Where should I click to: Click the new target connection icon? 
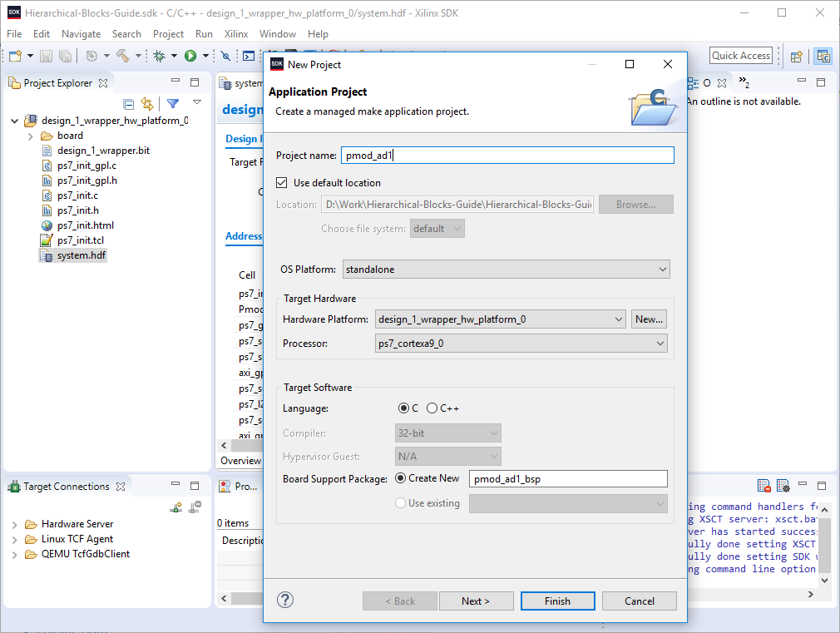point(175,507)
